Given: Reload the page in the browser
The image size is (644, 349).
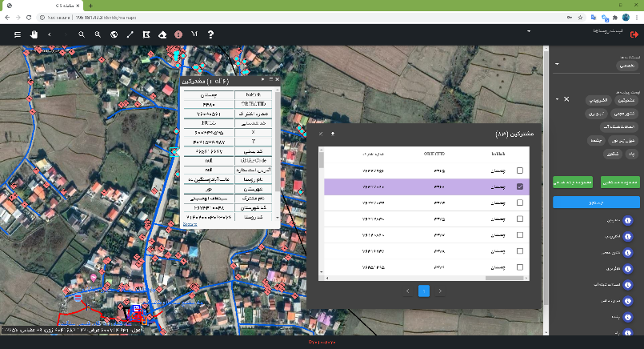Looking at the screenshot, I should pyautogui.click(x=28, y=18).
